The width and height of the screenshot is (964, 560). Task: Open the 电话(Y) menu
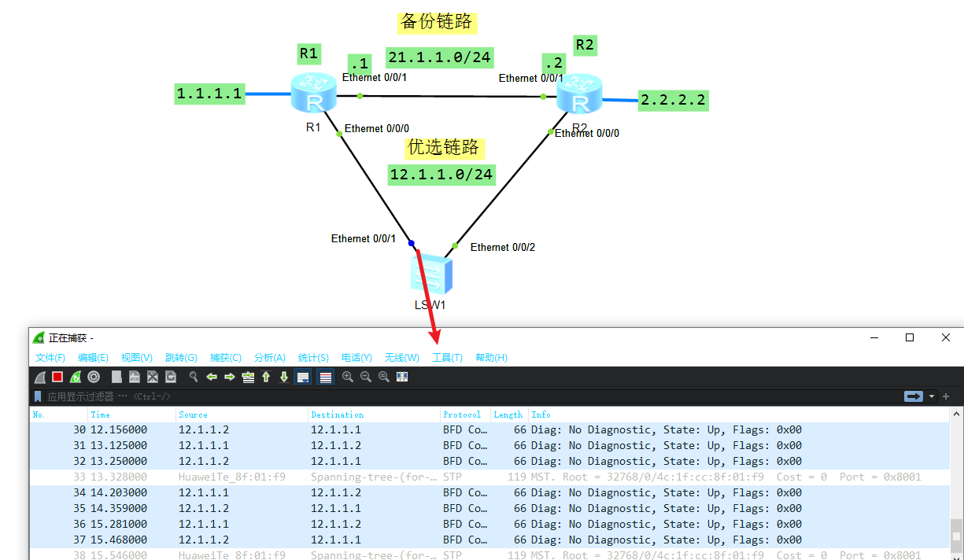pos(357,358)
